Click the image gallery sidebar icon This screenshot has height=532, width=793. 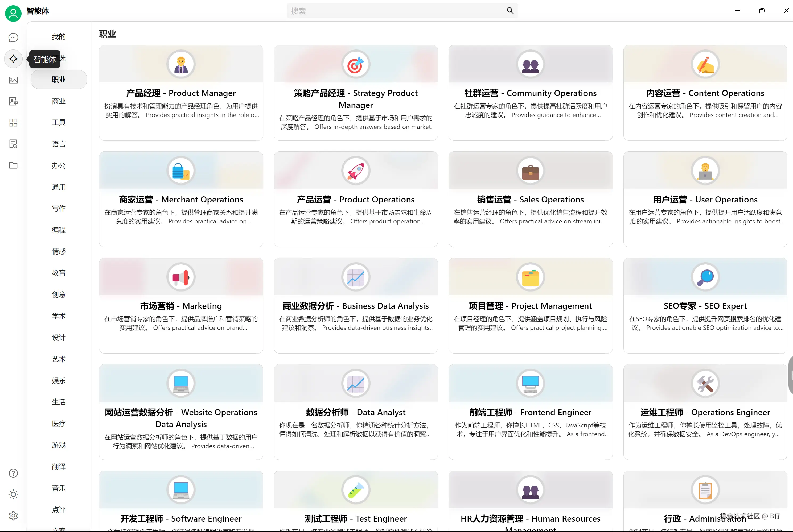(13, 80)
